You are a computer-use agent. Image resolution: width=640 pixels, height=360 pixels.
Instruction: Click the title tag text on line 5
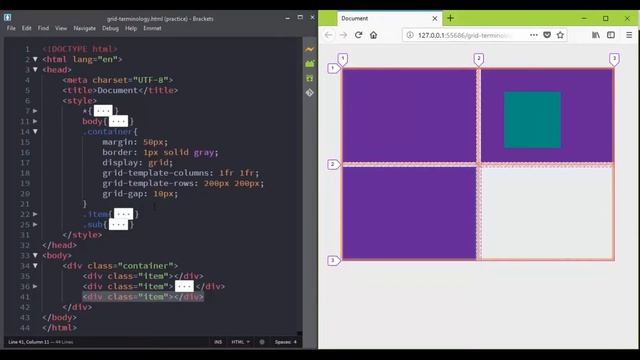tap(120, 90)
